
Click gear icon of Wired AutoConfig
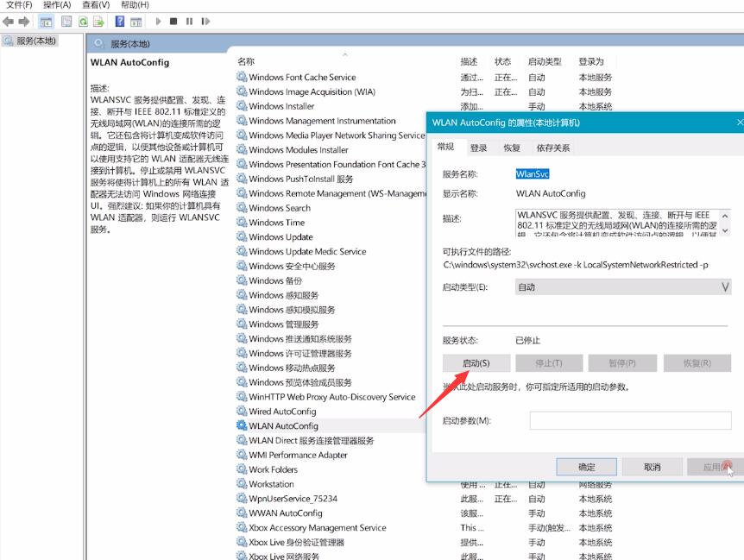click(242, 411)
